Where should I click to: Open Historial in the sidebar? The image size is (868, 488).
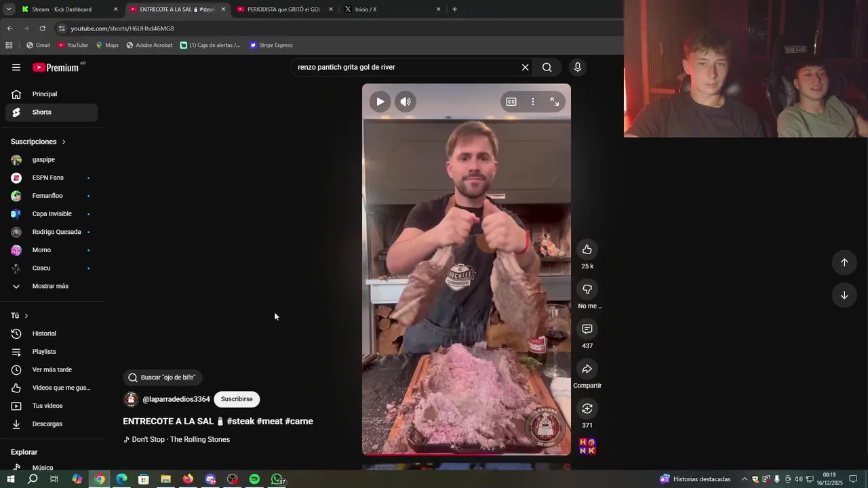pyautogui.click(x=52, y=333)
